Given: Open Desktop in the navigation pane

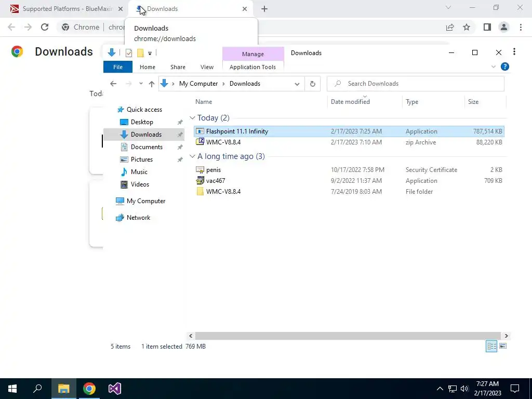Looking at the screenshot, I should pyautogui.click(x=142, y=122).
